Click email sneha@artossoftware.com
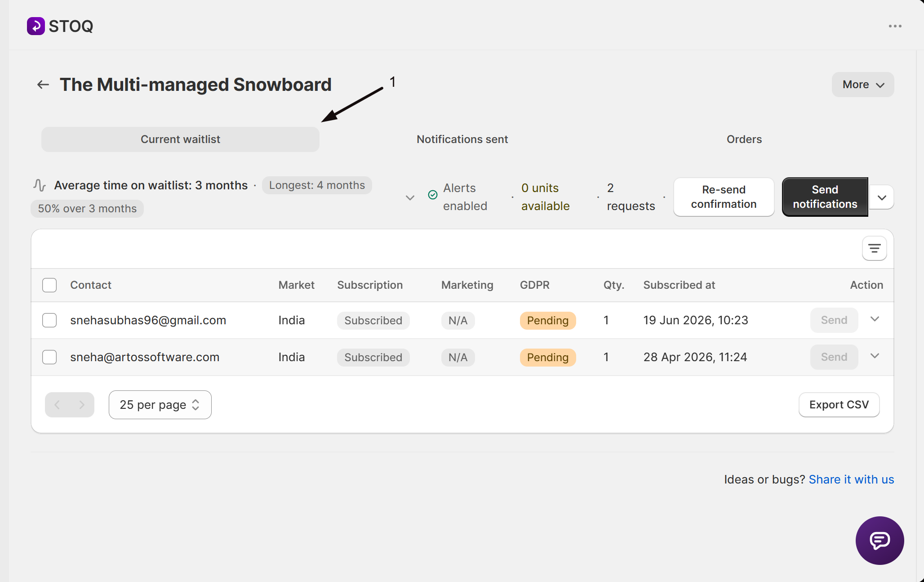The height and width of the screenshot is (582, 924). (145, 357)
